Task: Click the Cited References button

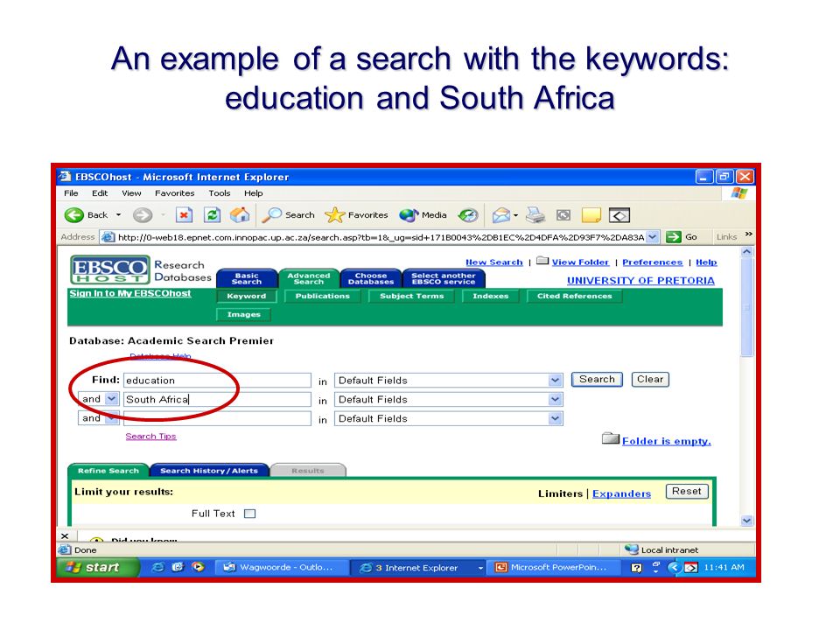Action: click(574, 297)
